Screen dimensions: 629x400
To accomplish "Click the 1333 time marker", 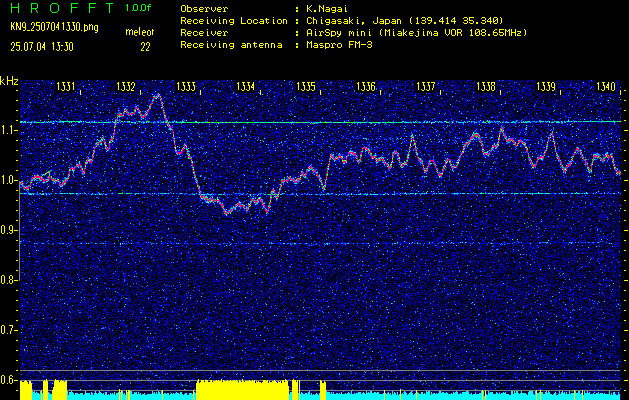I will (186, 86).
